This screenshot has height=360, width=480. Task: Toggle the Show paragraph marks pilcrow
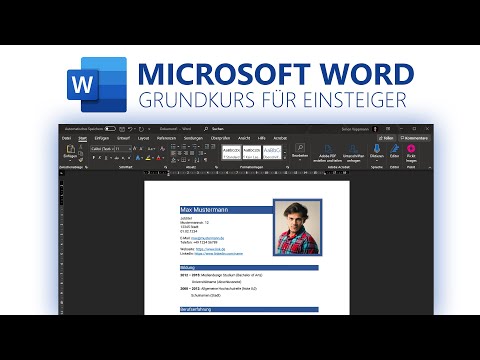point(205,160)
